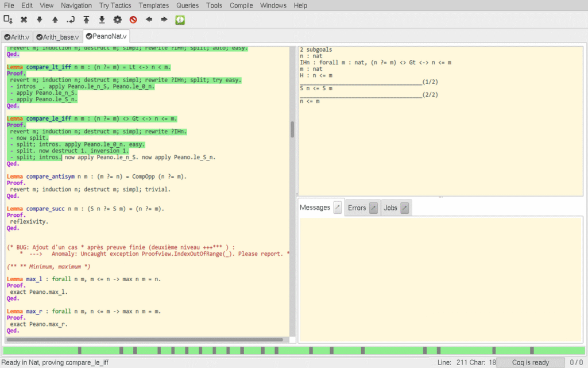This screenshot has height=368, width=588.
Task: Step forward one command with down arrow
Action: (39, 20)
